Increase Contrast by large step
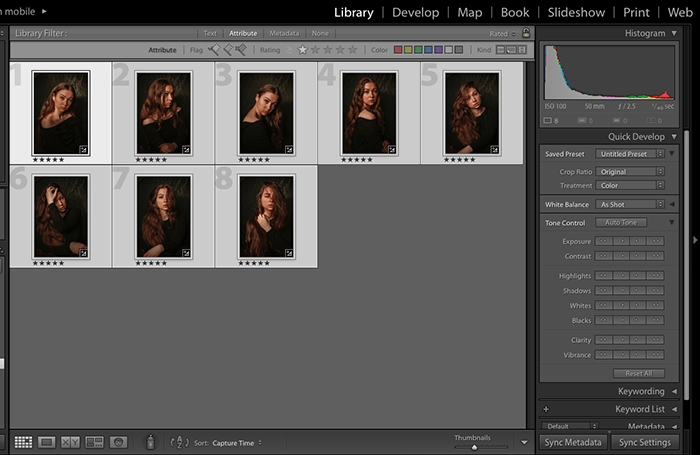 (656, 256)
